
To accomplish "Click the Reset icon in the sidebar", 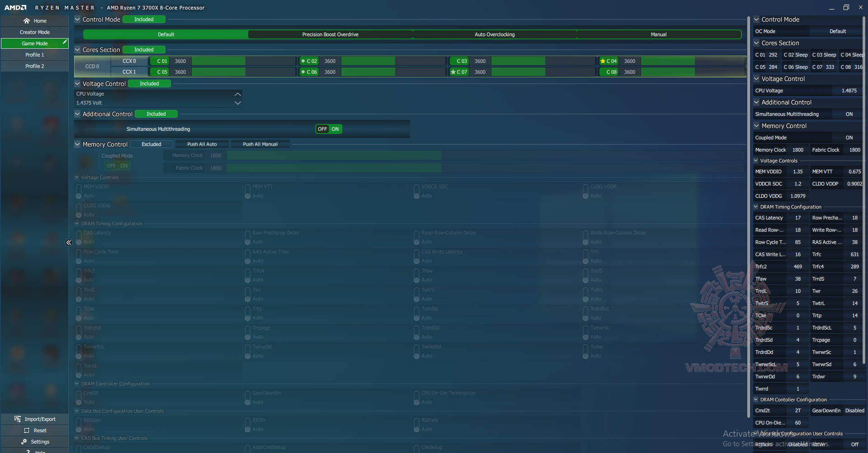I will (x=27, y=430).
